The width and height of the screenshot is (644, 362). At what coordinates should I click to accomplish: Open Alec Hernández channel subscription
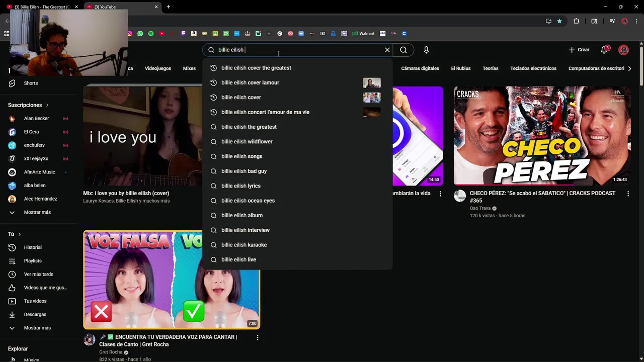coord(40,199)
